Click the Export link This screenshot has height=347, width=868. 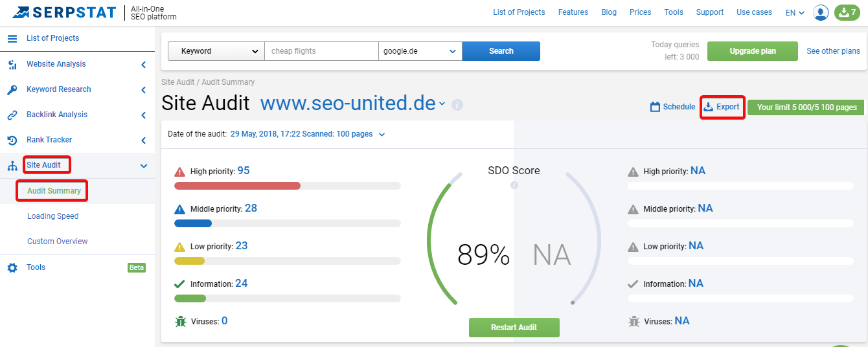tap(727, 107)
